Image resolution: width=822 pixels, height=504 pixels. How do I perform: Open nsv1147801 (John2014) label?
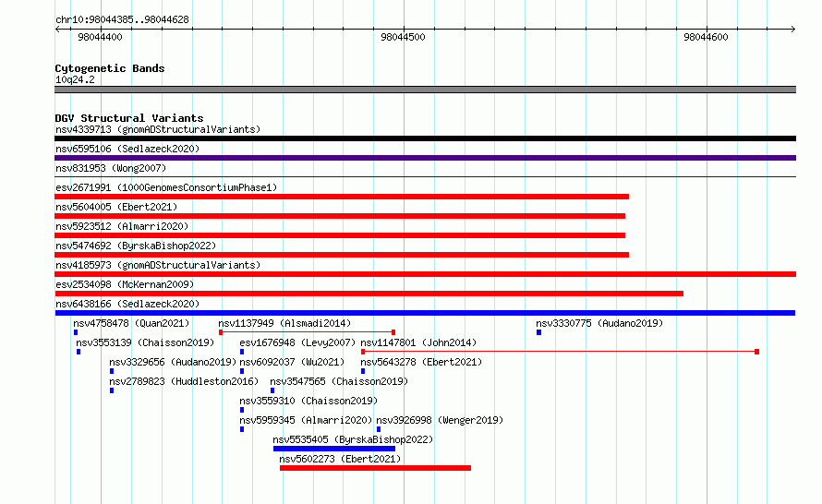(418, 342)
